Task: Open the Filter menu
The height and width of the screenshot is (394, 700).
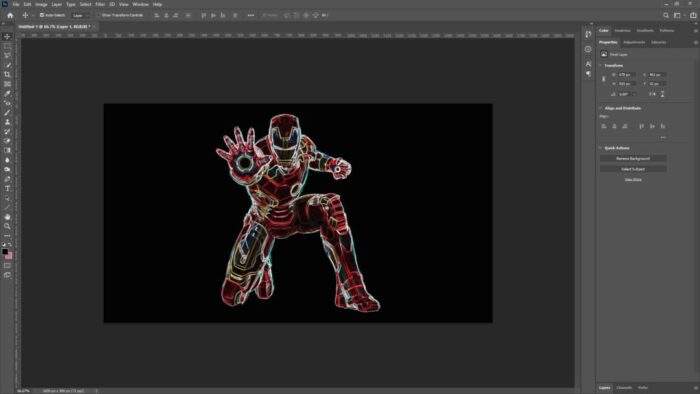Action: coord(100,4)
